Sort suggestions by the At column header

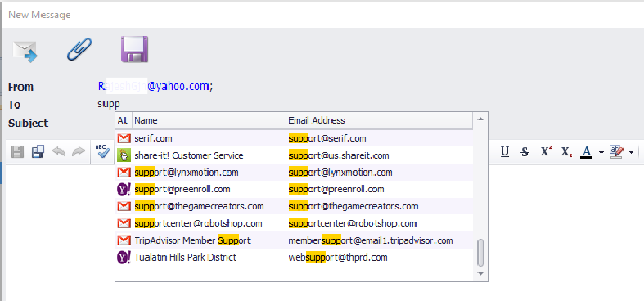point(123,120)
